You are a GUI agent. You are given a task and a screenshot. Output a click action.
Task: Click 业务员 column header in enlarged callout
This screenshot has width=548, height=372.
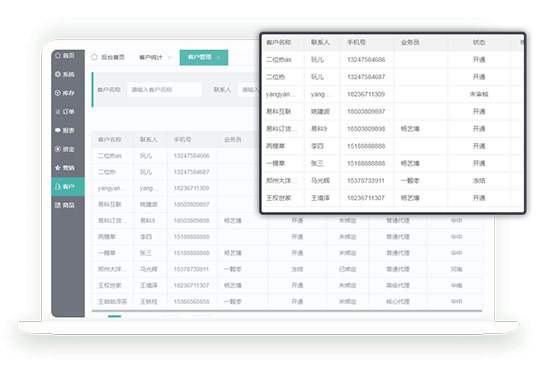coord(410,42)
